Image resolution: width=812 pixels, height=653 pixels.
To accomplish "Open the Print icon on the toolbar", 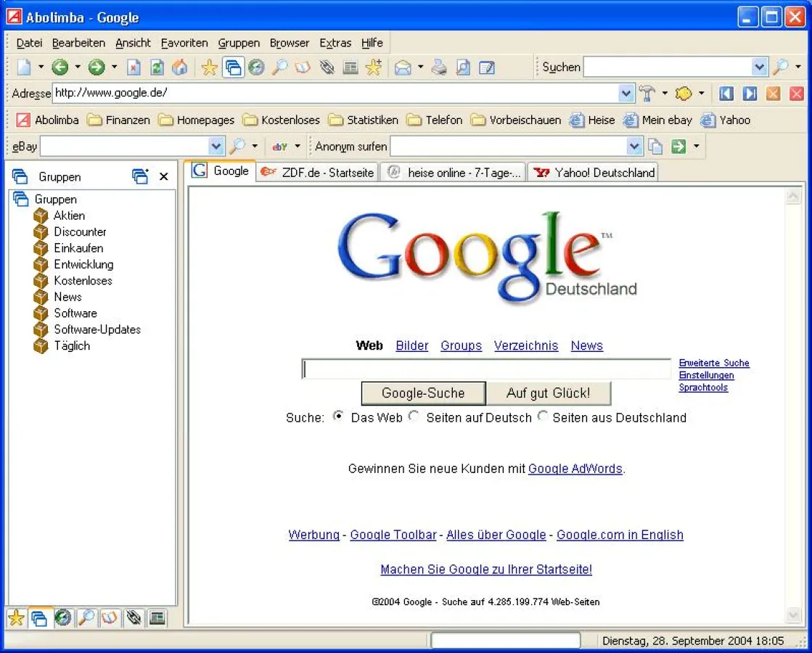I will pyautogui.click(x=438, y=67).
